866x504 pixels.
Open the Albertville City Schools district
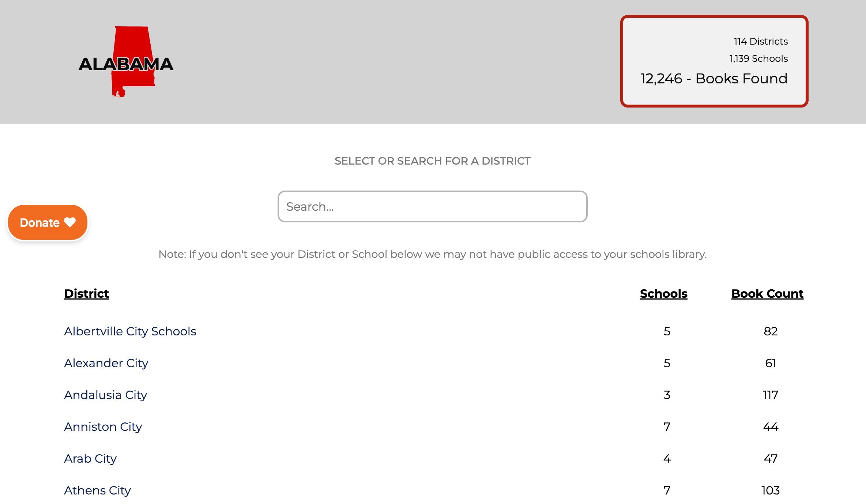point(130,331)
